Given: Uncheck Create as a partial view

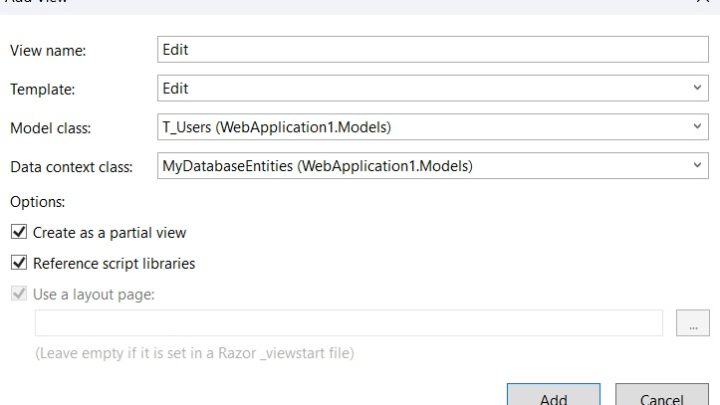Looking at the screenshot, I should [19, 232].
